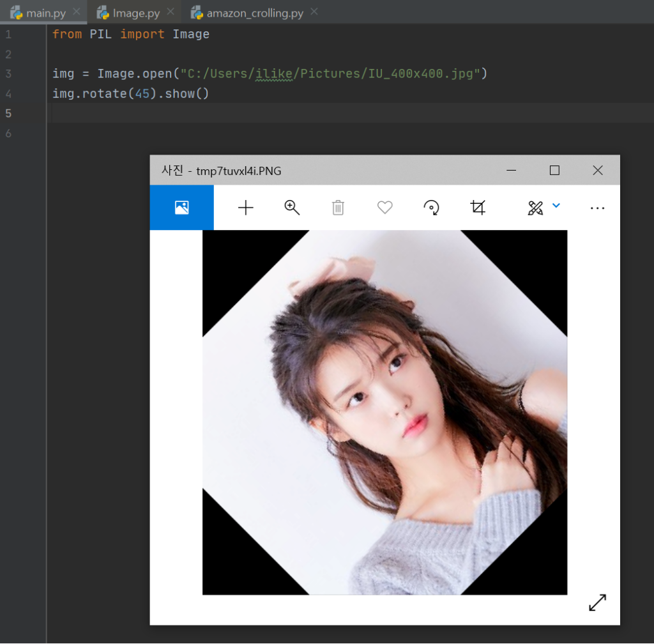The height and width of the screenshot is (644, 654).
Task: Close the Image.py tab
Action: (x=171, y=12)
